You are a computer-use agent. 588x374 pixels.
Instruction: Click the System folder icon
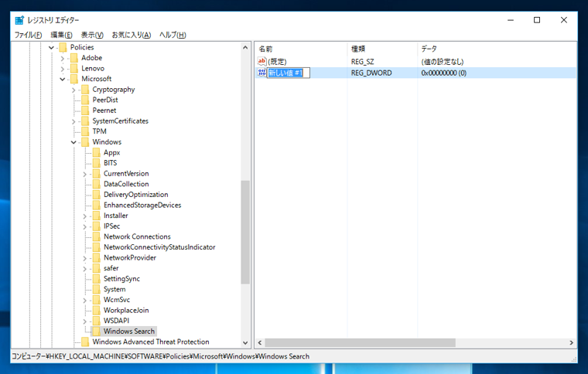pos(97,289)
